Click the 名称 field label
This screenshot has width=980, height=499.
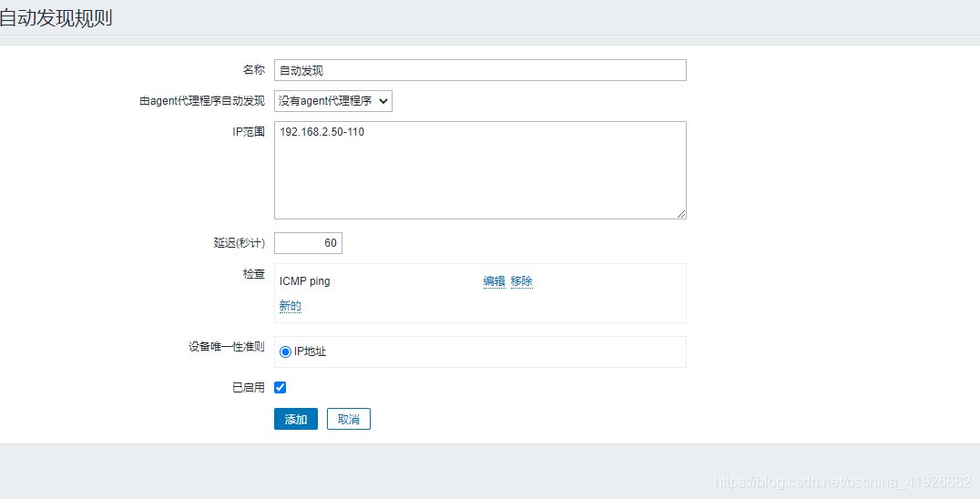point(253,70)
